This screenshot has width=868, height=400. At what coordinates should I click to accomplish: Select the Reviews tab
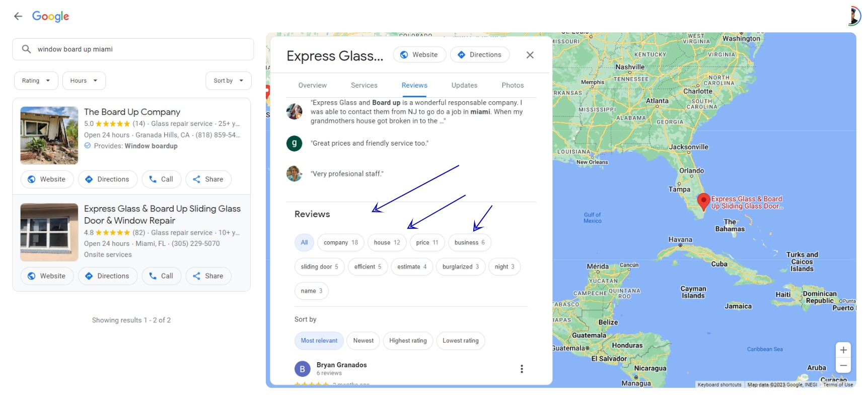(x=414, y=86)
